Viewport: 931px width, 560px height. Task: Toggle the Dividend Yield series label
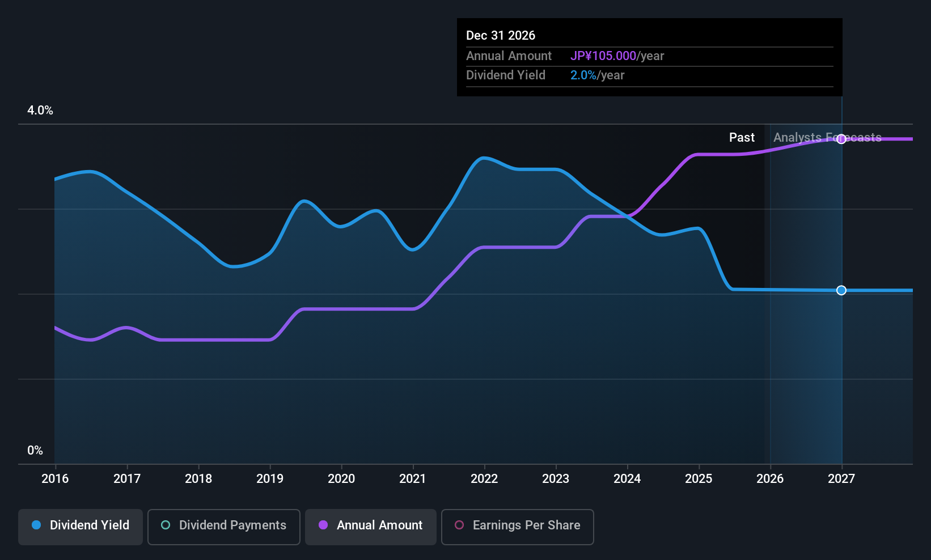tap(90, 525)
